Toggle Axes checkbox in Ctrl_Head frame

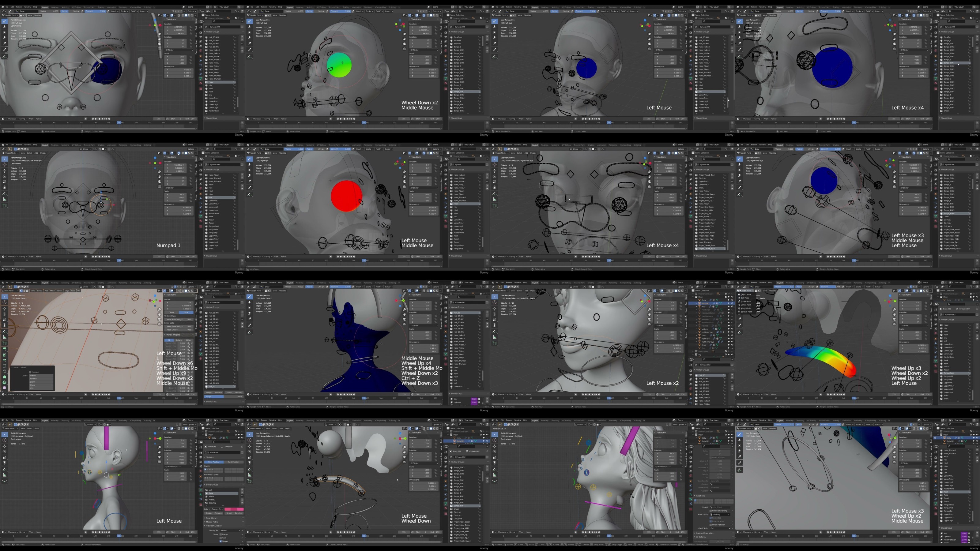pos(221,538)
